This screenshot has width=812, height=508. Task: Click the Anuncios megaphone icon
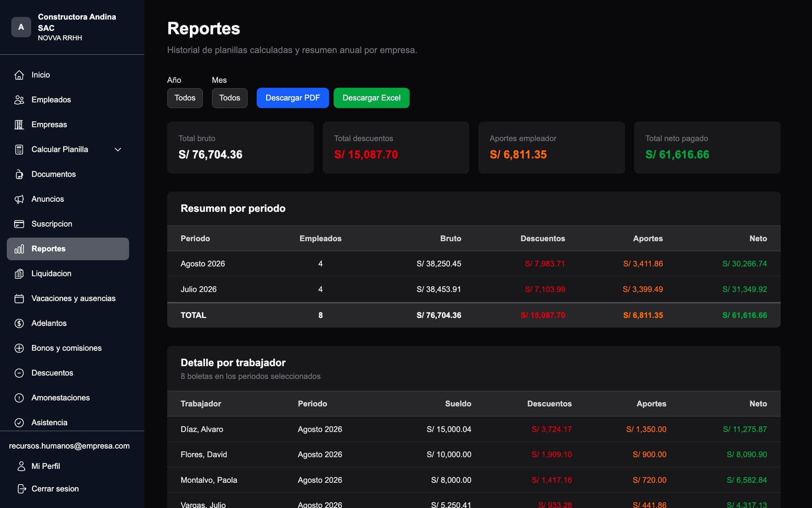point(19,199)
